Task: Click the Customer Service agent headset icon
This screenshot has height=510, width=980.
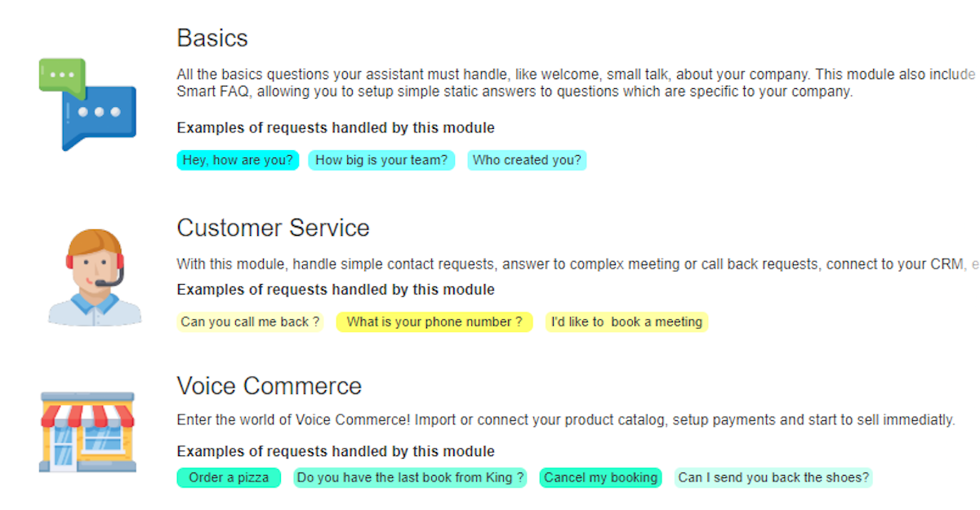Action: click(x=95, y=277)
